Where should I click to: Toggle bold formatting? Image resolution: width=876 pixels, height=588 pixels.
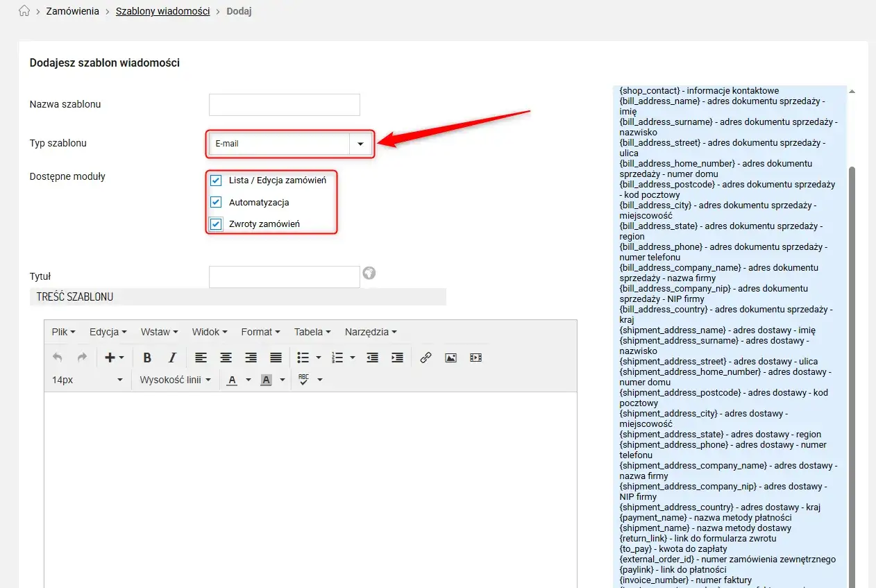(x=147, y=358)
